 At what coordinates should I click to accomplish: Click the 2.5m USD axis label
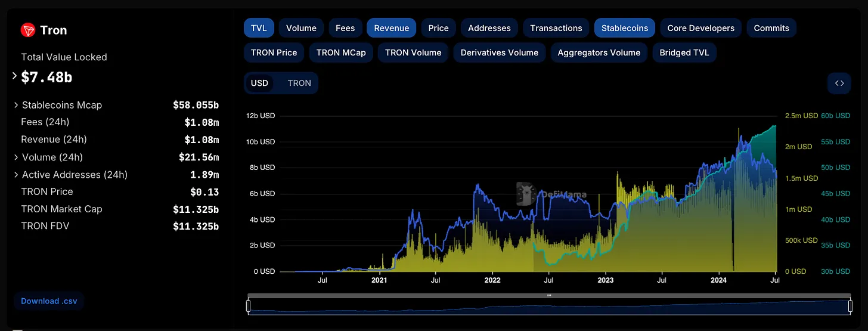801,116
